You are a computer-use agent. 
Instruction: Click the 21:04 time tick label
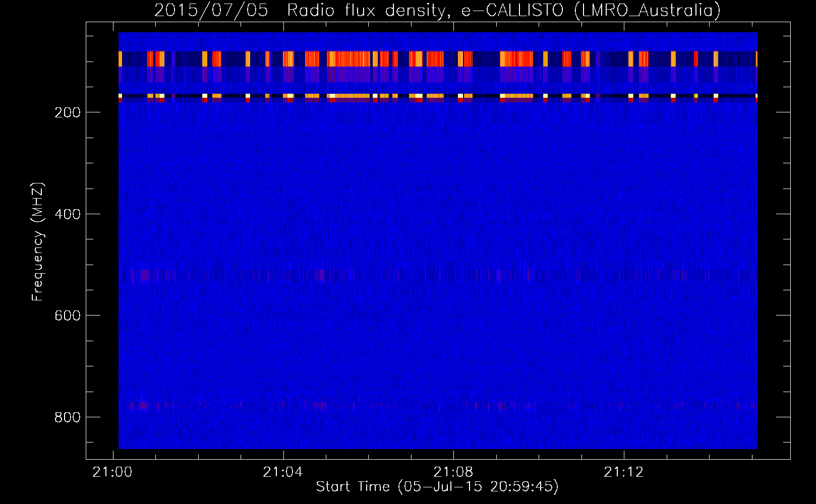[x=283, y=472]
